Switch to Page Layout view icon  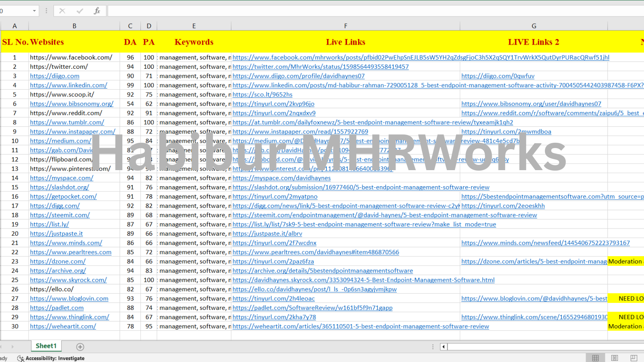[x=614, y=358]
